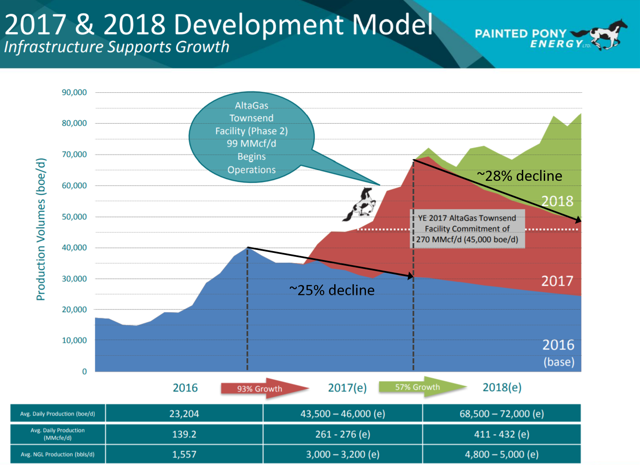Click the '2017(e)' x-axis year label
Image resolution: width=640 pixels, height=465 pixels.
[347, 388]
